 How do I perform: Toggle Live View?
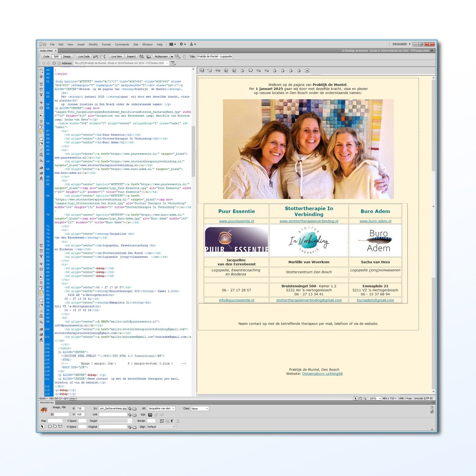(x=117, y=56)
